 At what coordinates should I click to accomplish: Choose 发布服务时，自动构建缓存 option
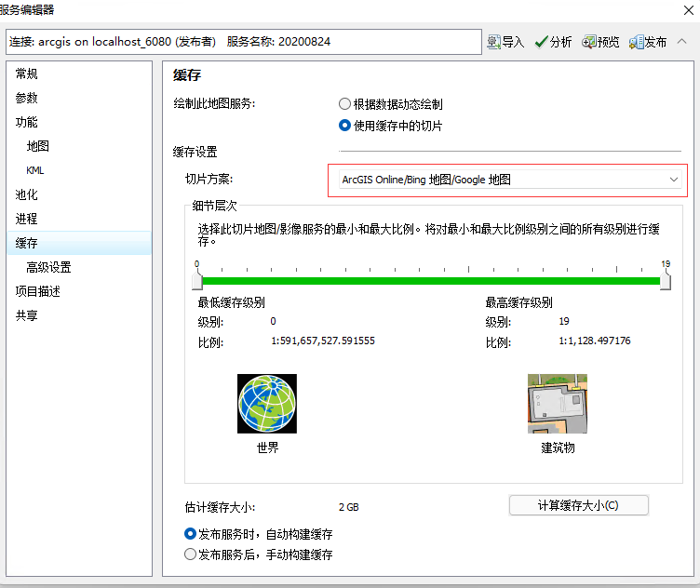191,534
